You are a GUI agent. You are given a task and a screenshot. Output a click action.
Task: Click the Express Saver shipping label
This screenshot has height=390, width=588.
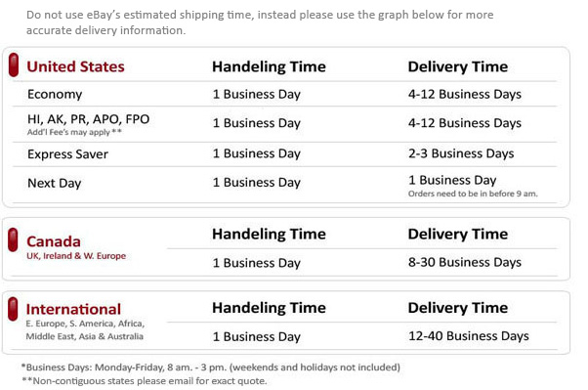pyautogui.click(x=67, y=154)
